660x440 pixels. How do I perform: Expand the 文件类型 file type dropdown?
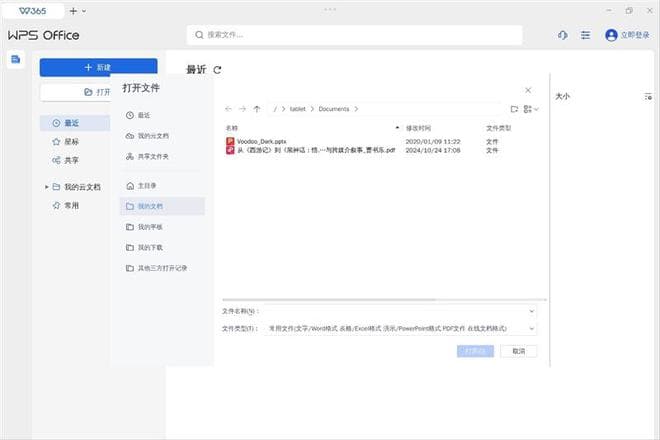pyautogui.click(x=531, y=328)
